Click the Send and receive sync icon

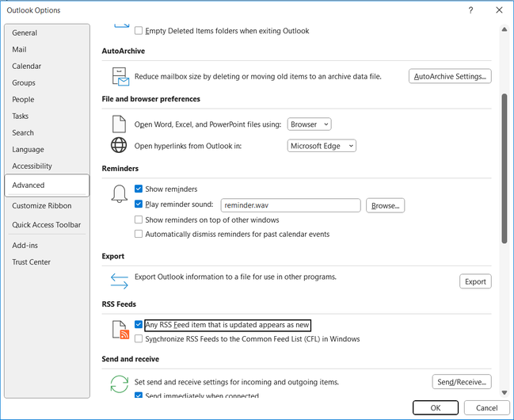(x=120, y=384)
